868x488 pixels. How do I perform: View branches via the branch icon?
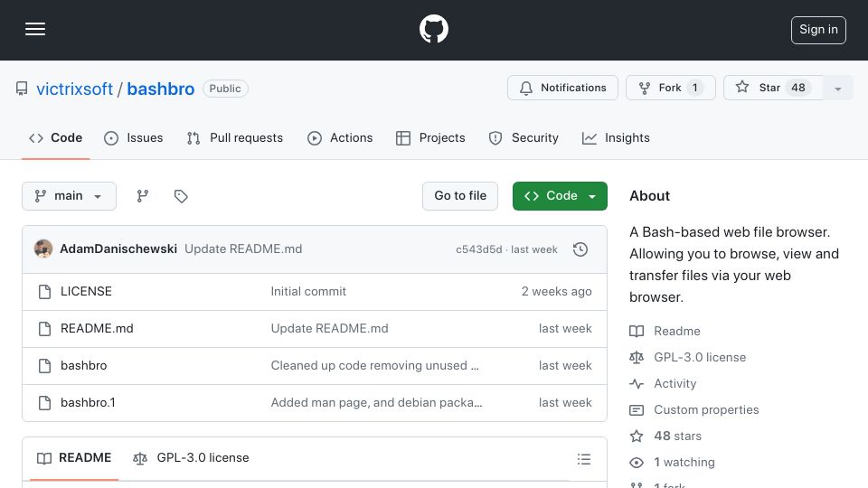pyautogui.click(x=143, y=196)
